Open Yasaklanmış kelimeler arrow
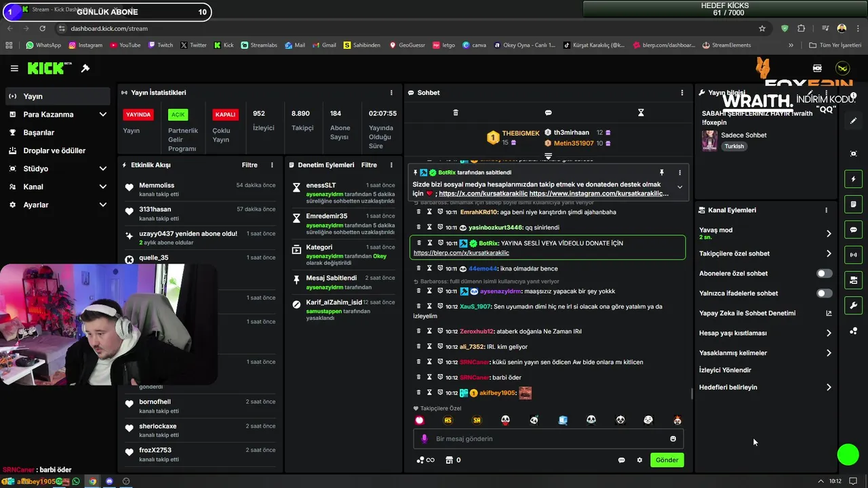This screenshot has height=488, width=868. click(829, 353)
